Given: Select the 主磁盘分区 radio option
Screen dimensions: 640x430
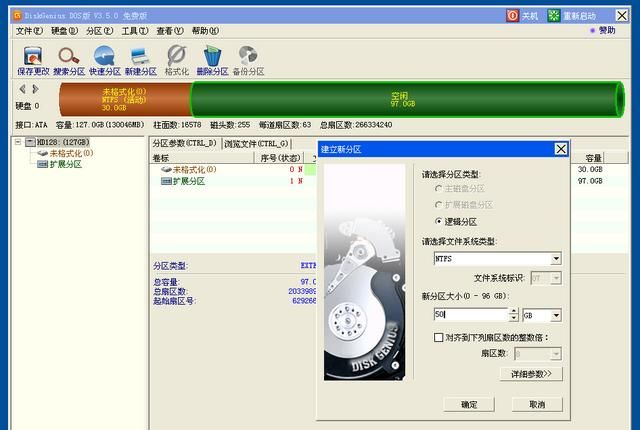Looking at the screenshot, I should 438,188.
